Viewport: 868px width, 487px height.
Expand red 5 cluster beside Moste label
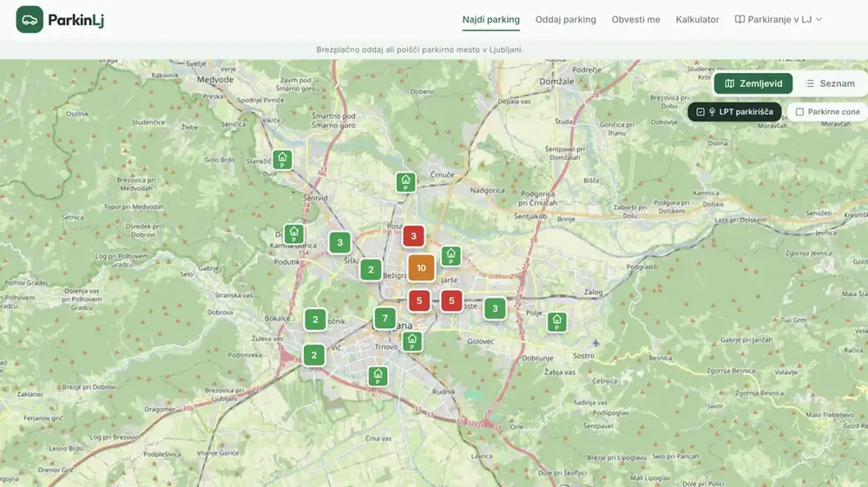pos(451,300)
